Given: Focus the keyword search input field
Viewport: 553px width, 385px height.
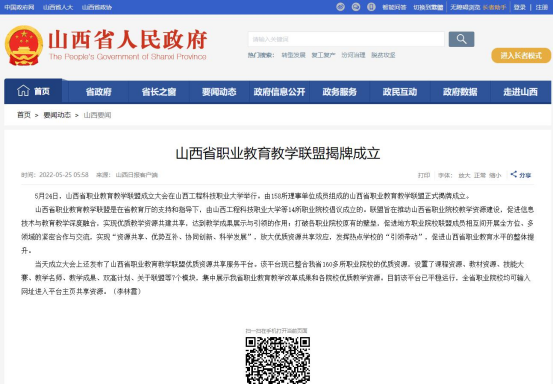Looking at the screenshot, I should (346, 39).
